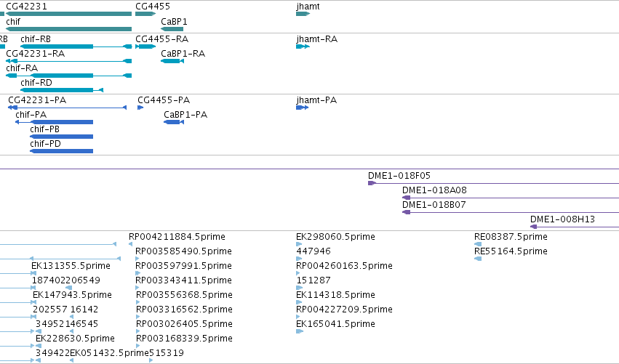Viewport: 619px width, 364px height.
Task: Select the EK165041.5prime EST arrow
Action: tap(300, 331)
